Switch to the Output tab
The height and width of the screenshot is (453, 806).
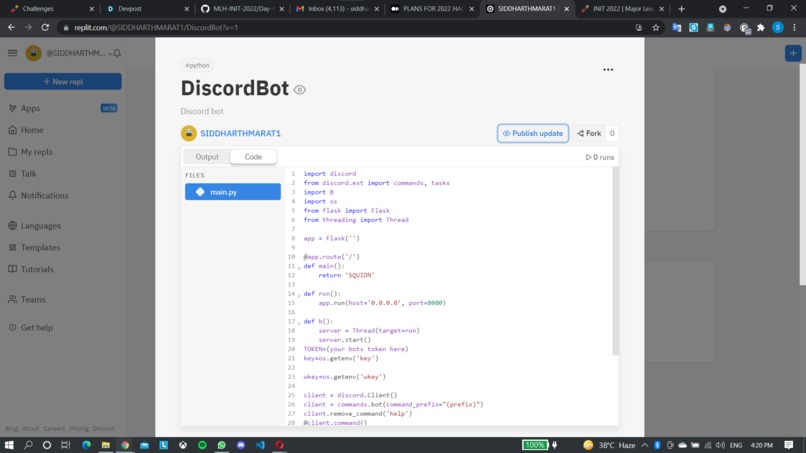207,157
